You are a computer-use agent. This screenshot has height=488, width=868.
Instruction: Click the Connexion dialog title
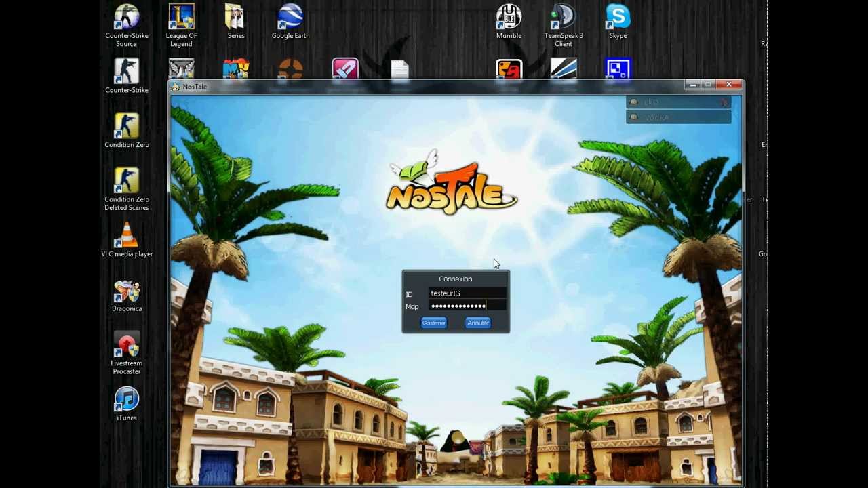click(x=455, y=279)
